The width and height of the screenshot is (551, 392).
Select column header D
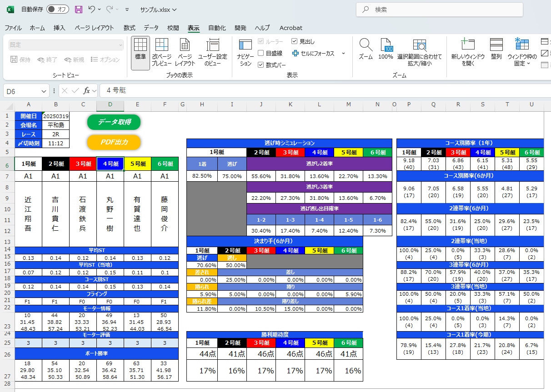coord(110,104)
